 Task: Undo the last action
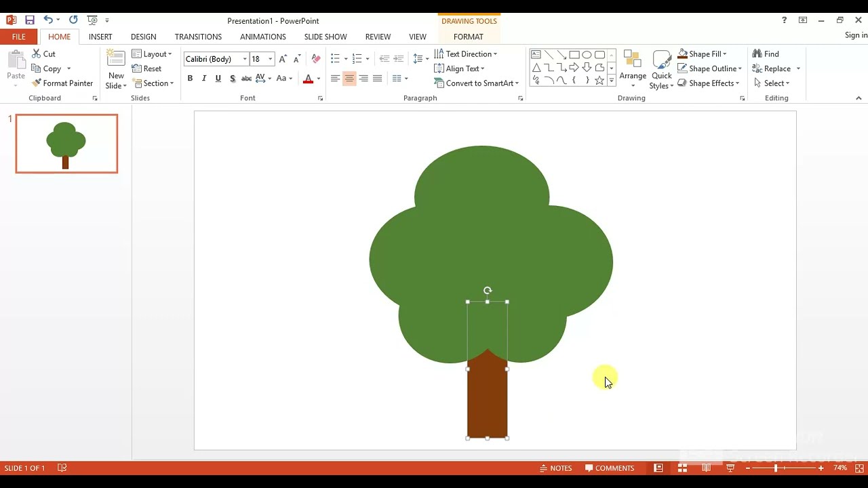48,20
